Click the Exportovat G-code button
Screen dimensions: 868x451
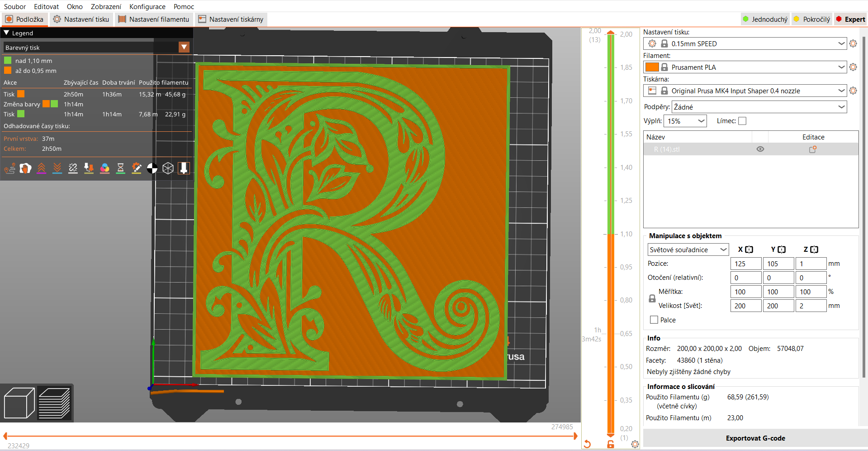tap(755, 438)
